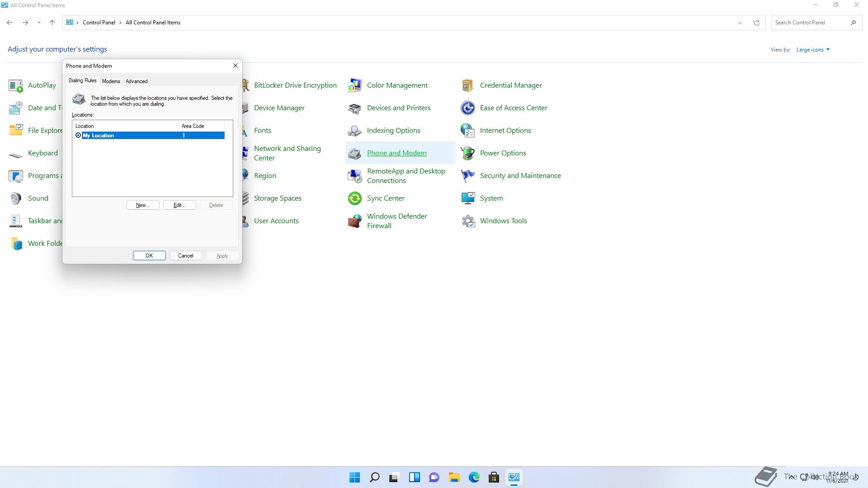The image size is (868, 488).
Task: Click the New... button
Action: 143,205
